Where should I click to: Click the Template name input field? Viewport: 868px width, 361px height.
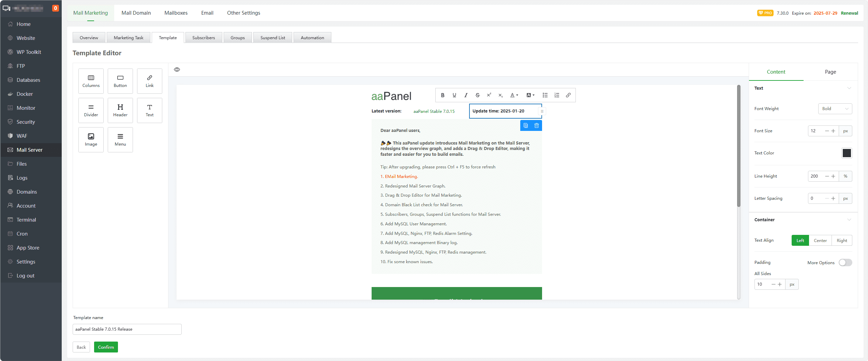pos(127,329)
